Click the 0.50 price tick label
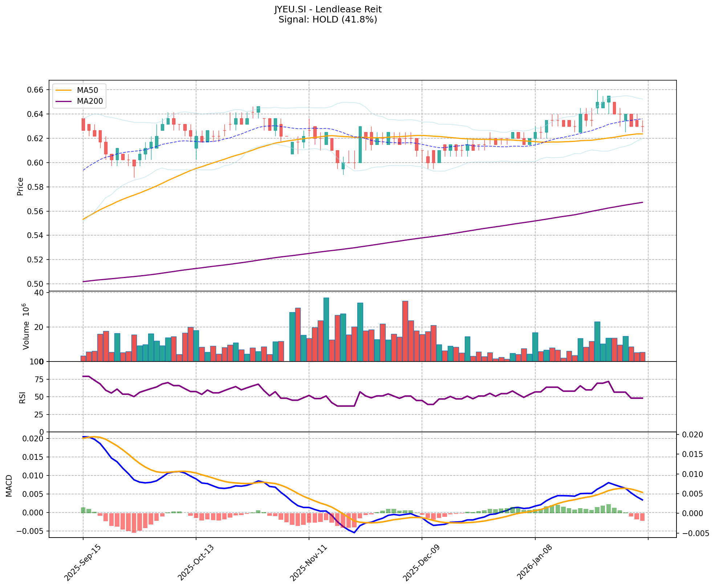Screen dimensions: 715x588 click(36, 284)
